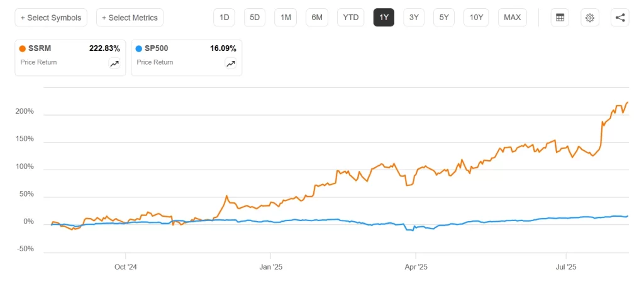The height and width of the screenshot is (289, 644).
Task: Open the data table view icon
Action: pyautogui.click(x=559, y=18)
